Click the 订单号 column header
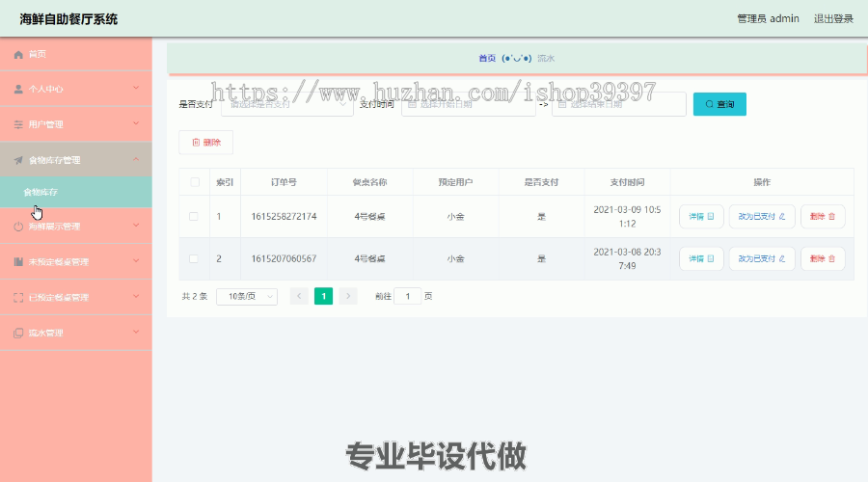 click(x=284, y=182)
